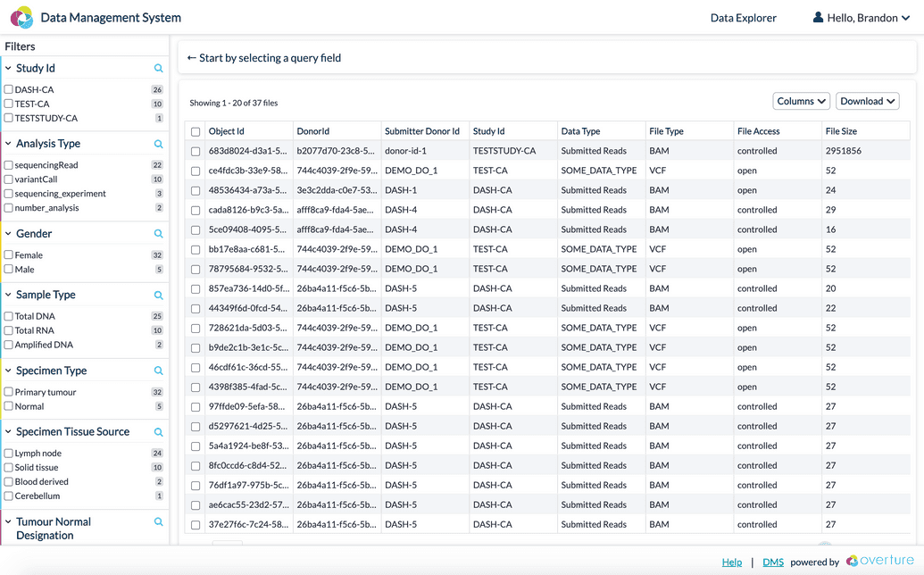The height and width of the screenshot is (575, 924).
Task: Open the search icon for Analysis Type filter
Action: pyautogui.click(x=159, y=144)
